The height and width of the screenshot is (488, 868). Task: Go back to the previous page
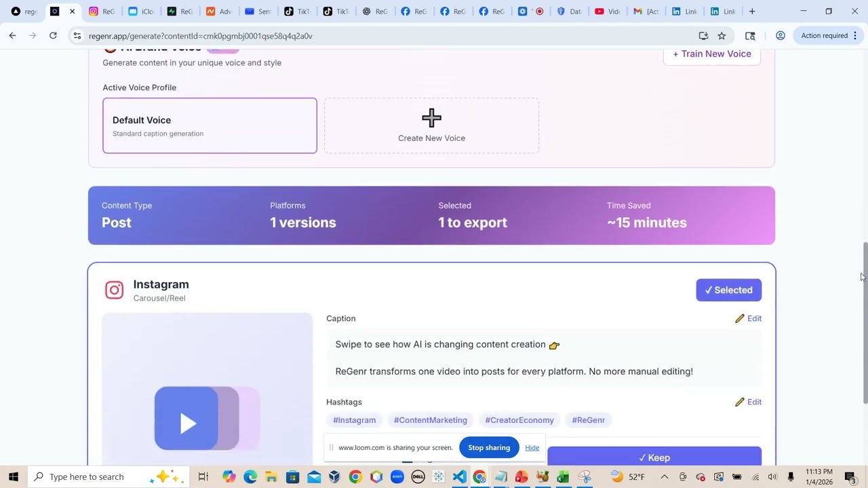point(12,36)
